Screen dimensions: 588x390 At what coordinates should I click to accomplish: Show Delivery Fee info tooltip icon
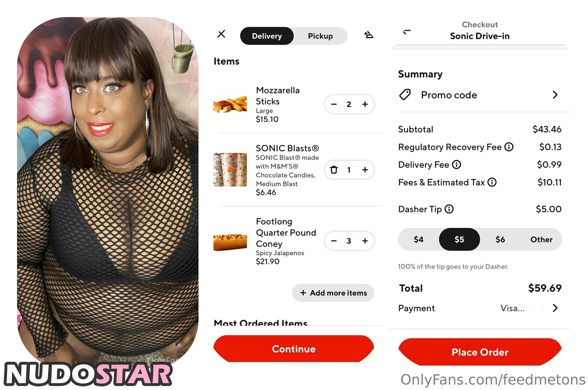click(457, 165)
